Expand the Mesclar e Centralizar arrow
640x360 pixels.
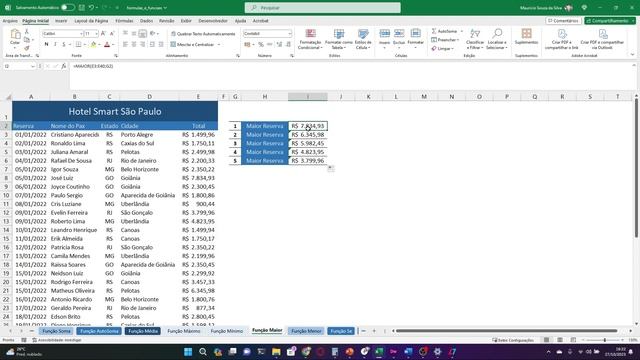(219, 44)
